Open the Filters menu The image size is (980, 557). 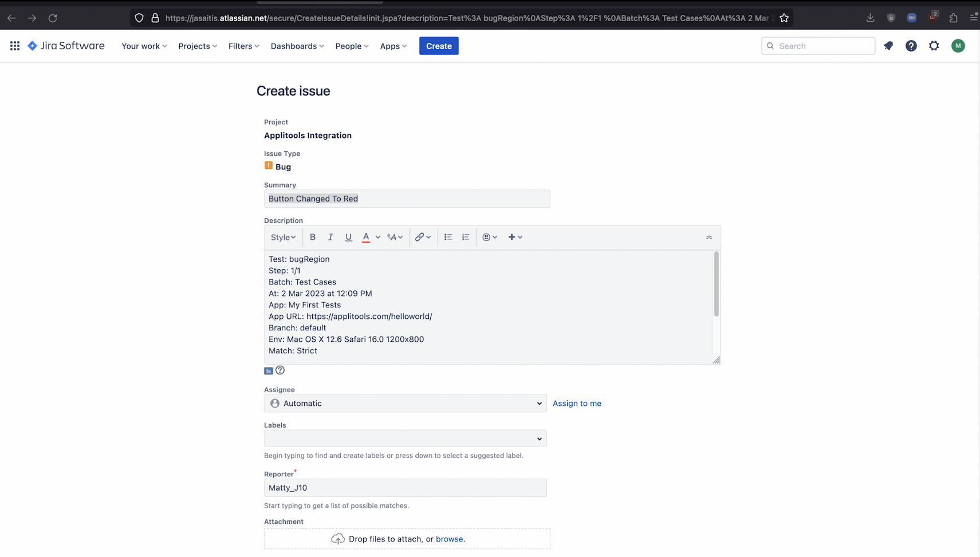[x=244, y=46]
